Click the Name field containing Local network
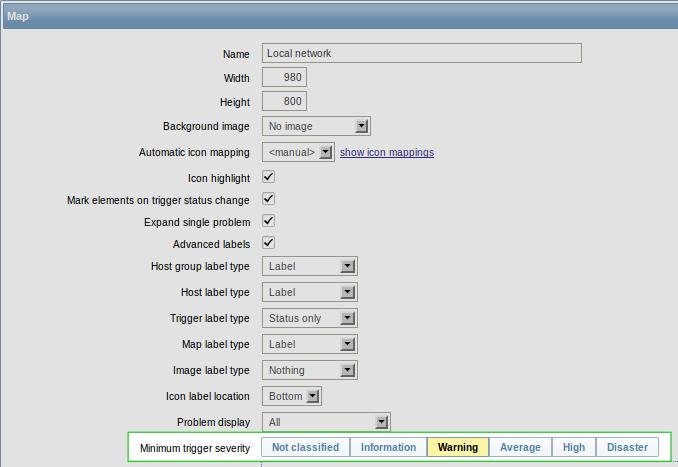This screenshot has height=467, width=678. (421, 54)
